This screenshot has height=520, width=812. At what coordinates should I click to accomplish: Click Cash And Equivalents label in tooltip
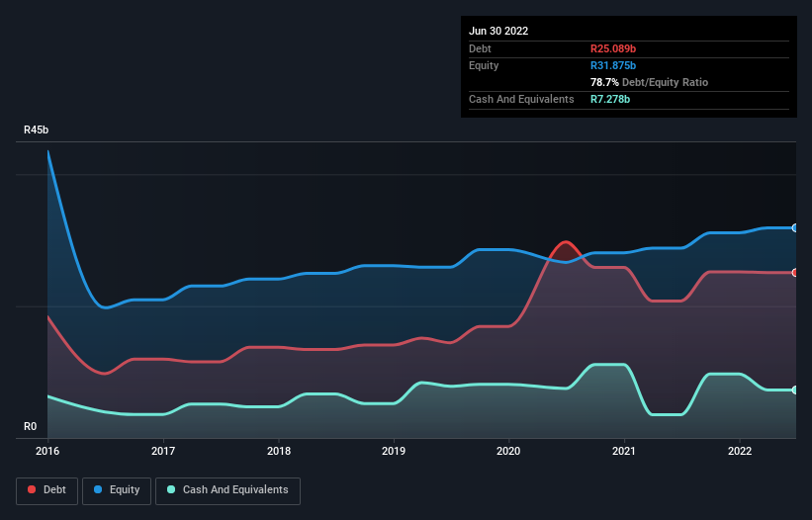pos(521,99)
